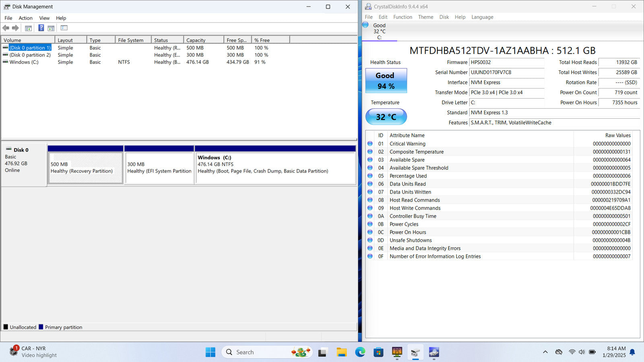Click the Settings checklist toolbar icon
Viewport: 644px width, 362px height.
[x=64, y=28]
